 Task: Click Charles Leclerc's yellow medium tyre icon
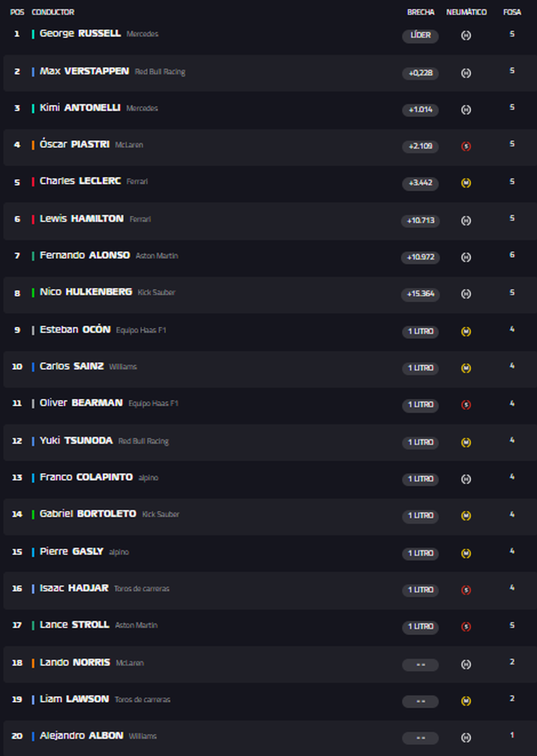tap(466, 183)
